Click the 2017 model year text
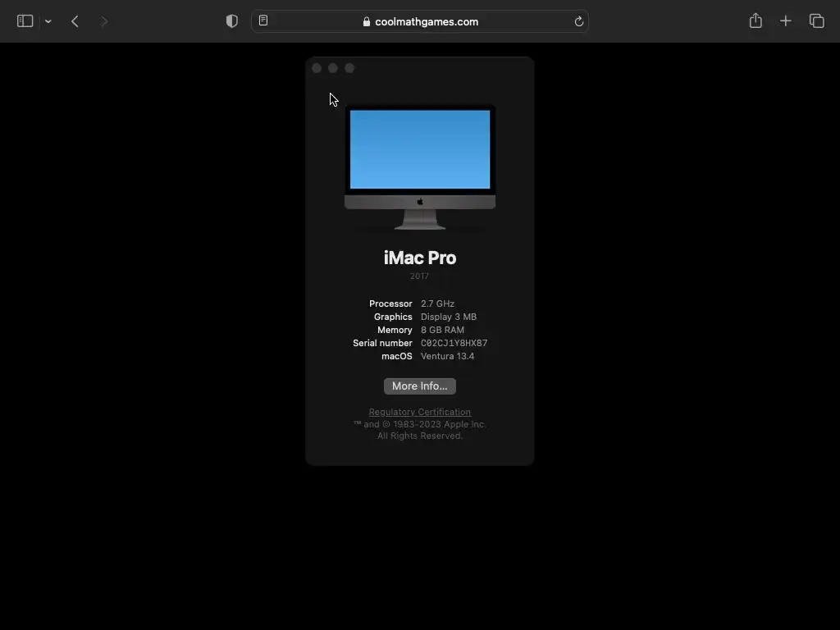This screenshot has width=840, height=630. [x=419, y=276]
